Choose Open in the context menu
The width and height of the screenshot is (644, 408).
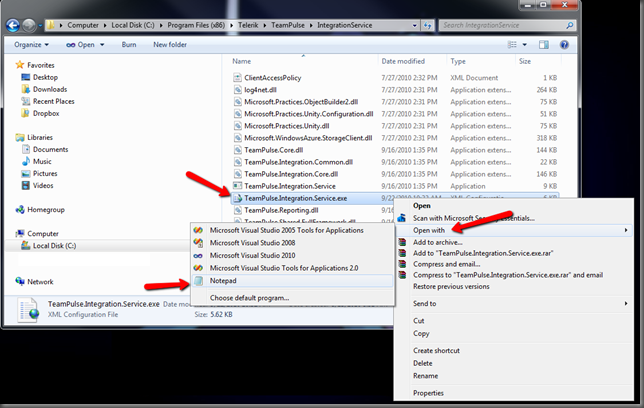[x=421, y=205]
